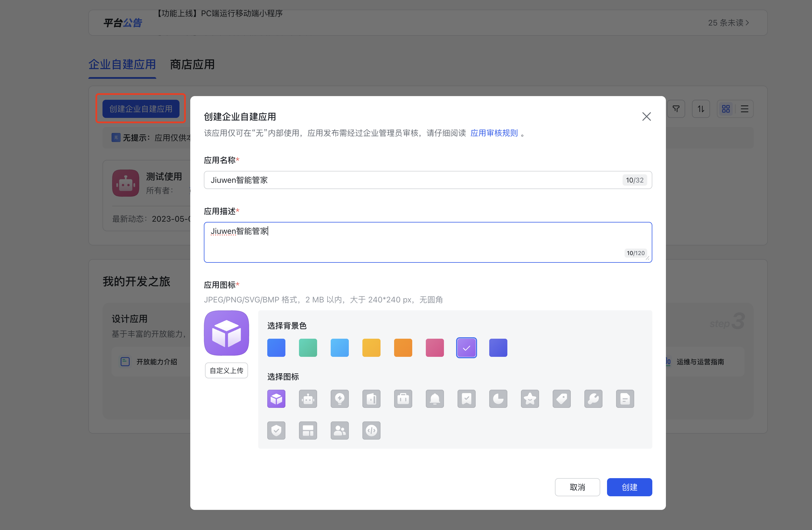Expand the 25 unread platform announcements

click(x=728, y=23)
